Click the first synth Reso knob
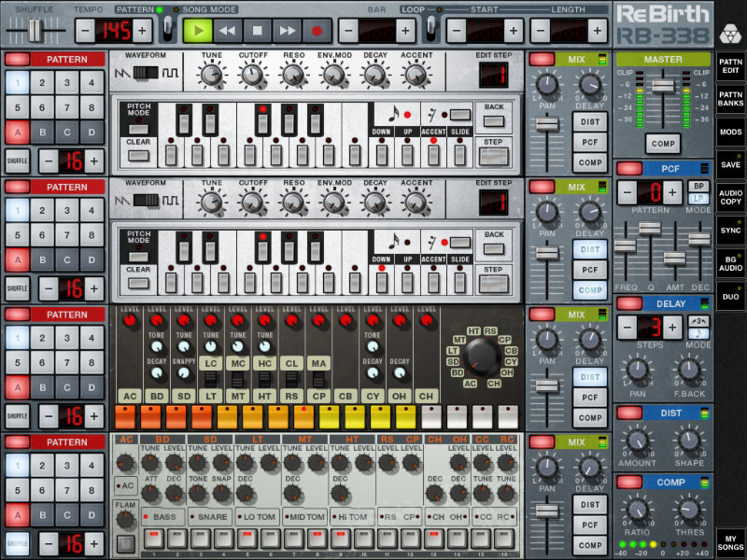 [x=293, y=75]
